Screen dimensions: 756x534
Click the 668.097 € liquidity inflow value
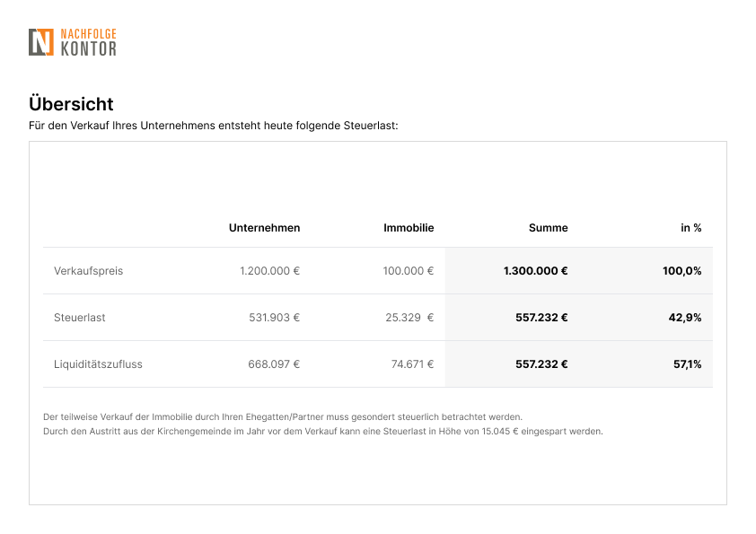274,364
